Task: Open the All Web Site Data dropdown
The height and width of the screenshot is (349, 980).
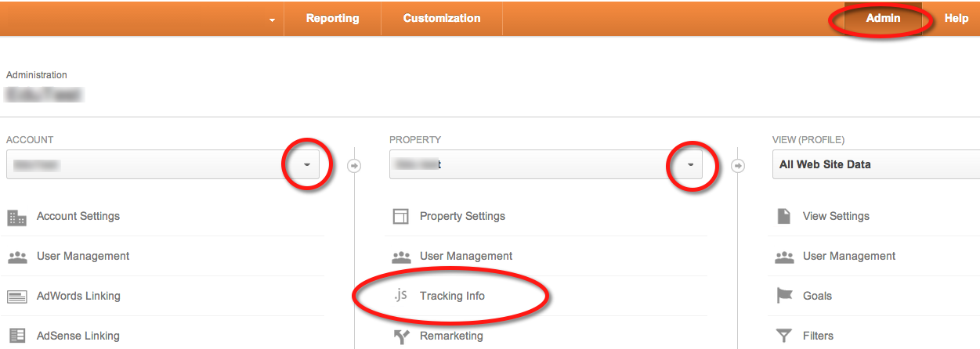Action: pyautogui.click(x=876, y=164)
